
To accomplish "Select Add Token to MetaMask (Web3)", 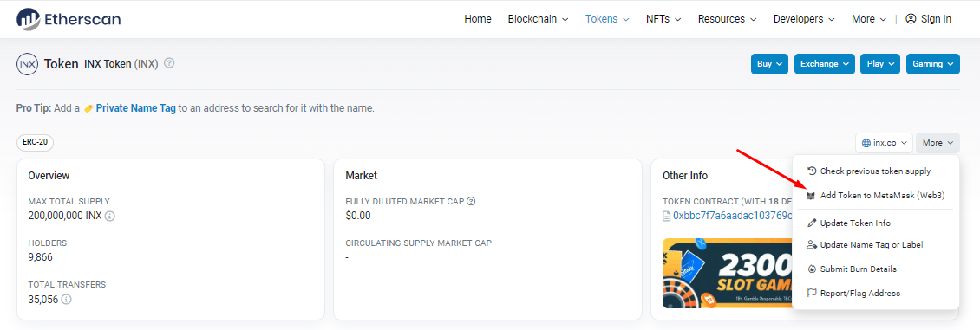I will 876,196.
